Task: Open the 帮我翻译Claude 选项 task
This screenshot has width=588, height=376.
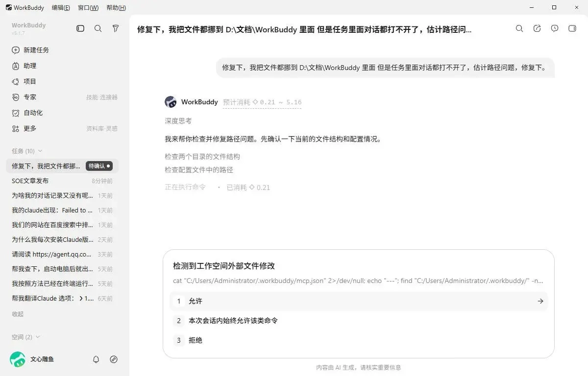Action: pyautogui.click(x=62, y=298)
